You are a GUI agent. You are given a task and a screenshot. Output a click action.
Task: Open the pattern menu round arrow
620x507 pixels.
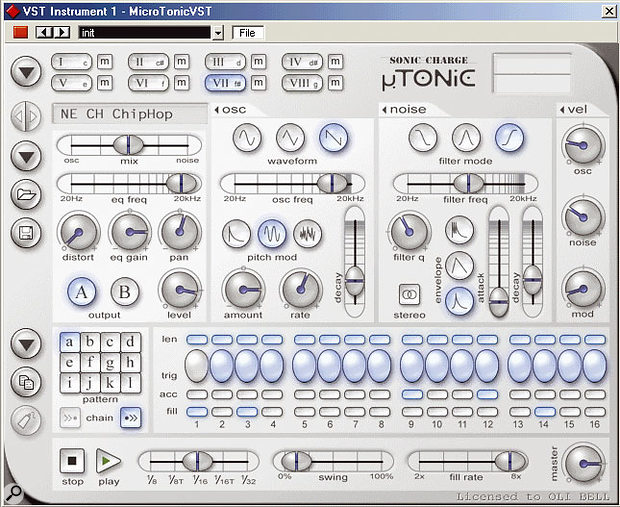point(26,344)
